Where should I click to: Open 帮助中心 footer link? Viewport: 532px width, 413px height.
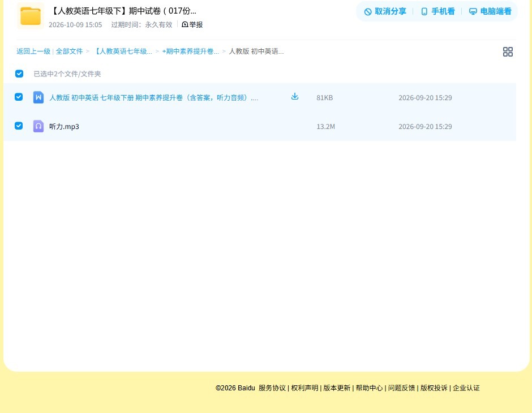click(x=369, y=388)
